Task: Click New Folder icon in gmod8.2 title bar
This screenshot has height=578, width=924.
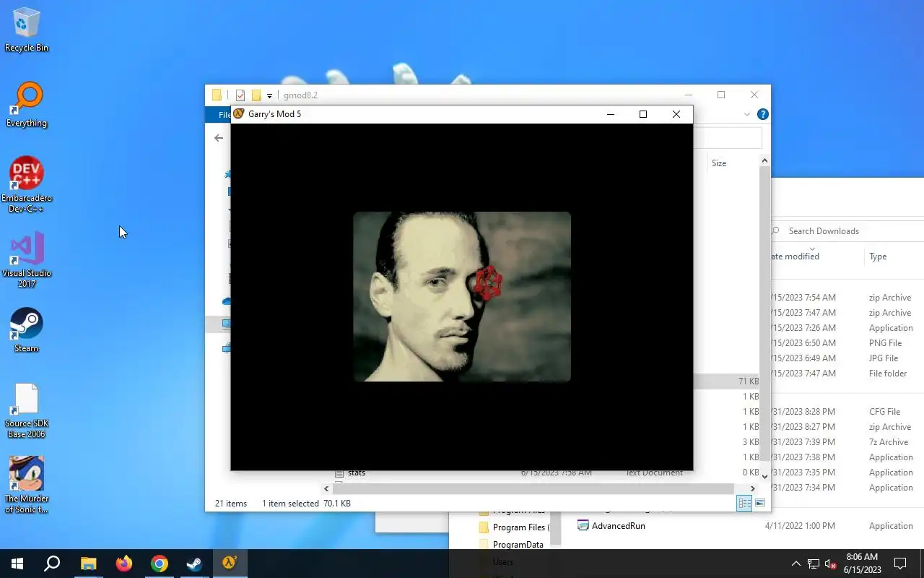Action: (256, 95)
